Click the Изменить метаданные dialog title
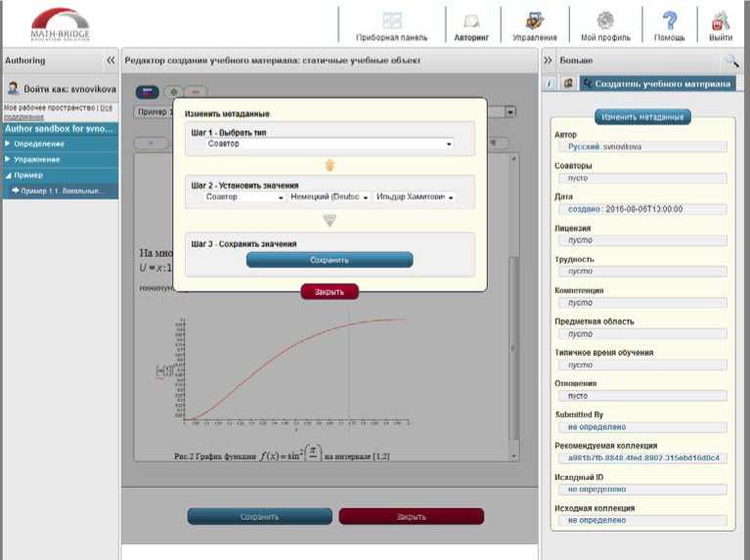750x560 pixels. (x=227, y=113)
